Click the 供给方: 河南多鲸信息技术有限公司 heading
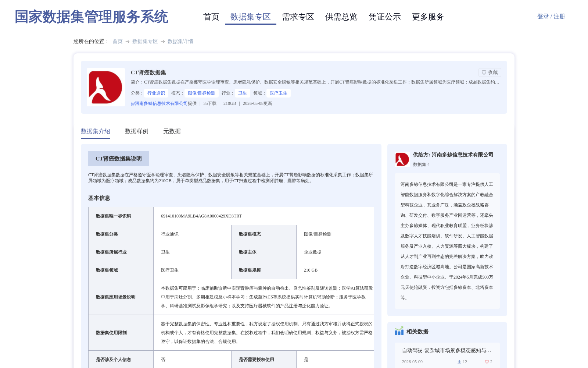The height and width of the screenshot is (368, 588). point(453,155)
